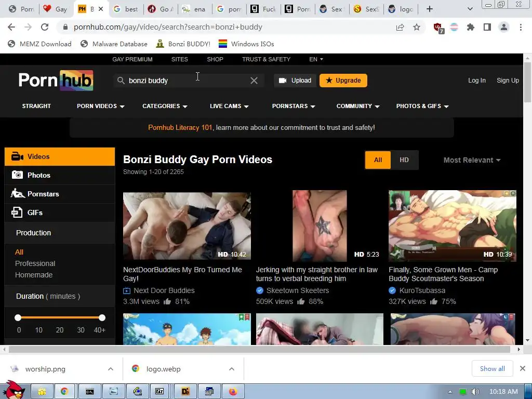The width and height of the screenshot is (532, 399).
Task: Open the Chrome profile avatar
Action: [x=504, y=27]
